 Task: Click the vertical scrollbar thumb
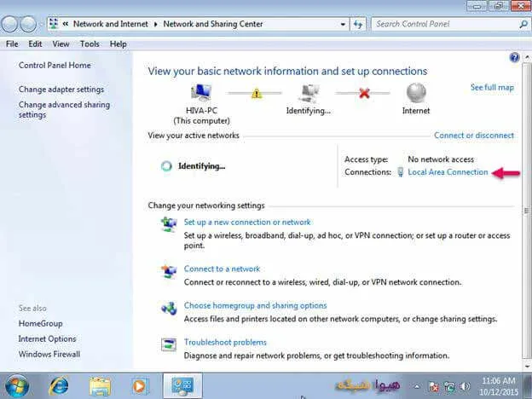[527, 211]
